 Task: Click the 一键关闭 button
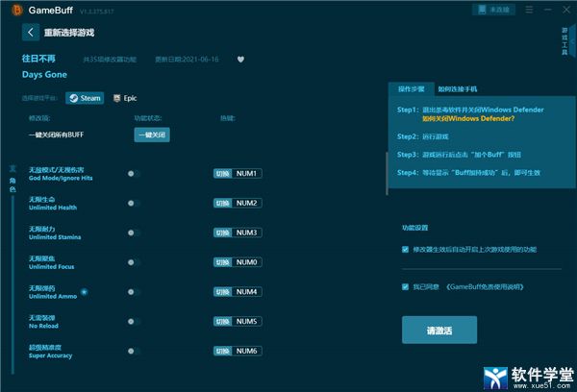point(151,135)
